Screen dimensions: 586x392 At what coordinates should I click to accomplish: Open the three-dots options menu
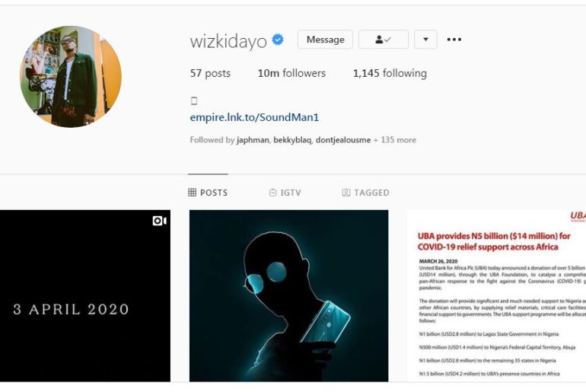coord(454,40)
